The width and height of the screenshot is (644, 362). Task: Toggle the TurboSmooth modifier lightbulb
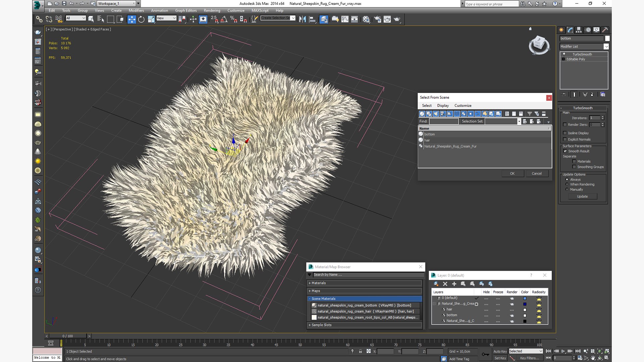click(564, 54)
